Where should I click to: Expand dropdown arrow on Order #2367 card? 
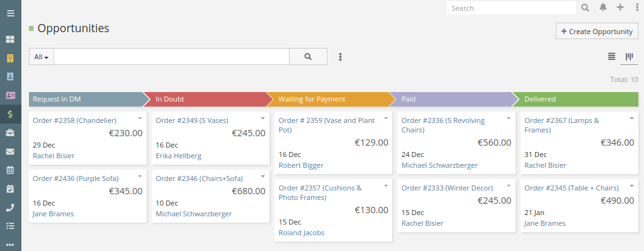pyautogui.click(x=631, y=119)
